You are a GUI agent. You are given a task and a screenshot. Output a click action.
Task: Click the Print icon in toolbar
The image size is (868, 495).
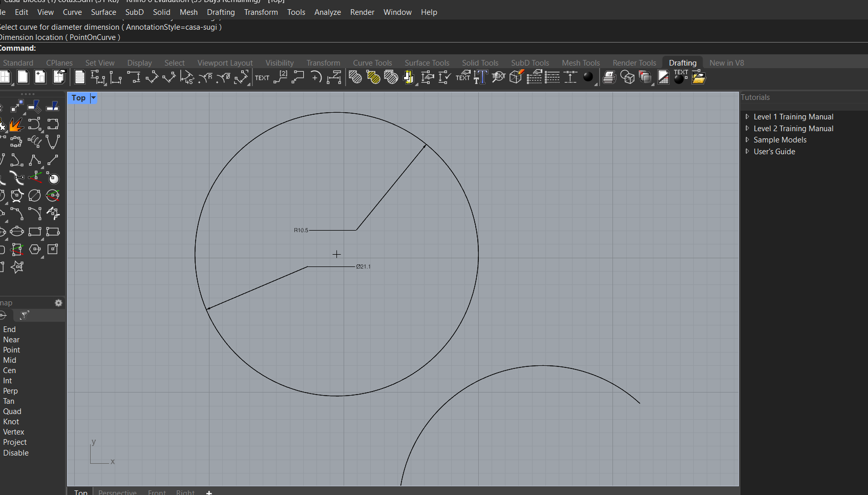(609, 77)
